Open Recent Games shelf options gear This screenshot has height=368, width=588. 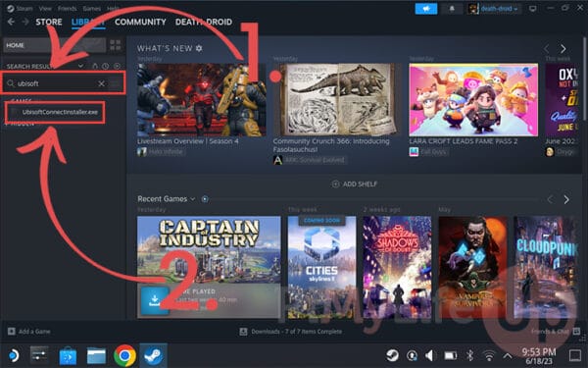pyautogui.click(x=205, y=199)
